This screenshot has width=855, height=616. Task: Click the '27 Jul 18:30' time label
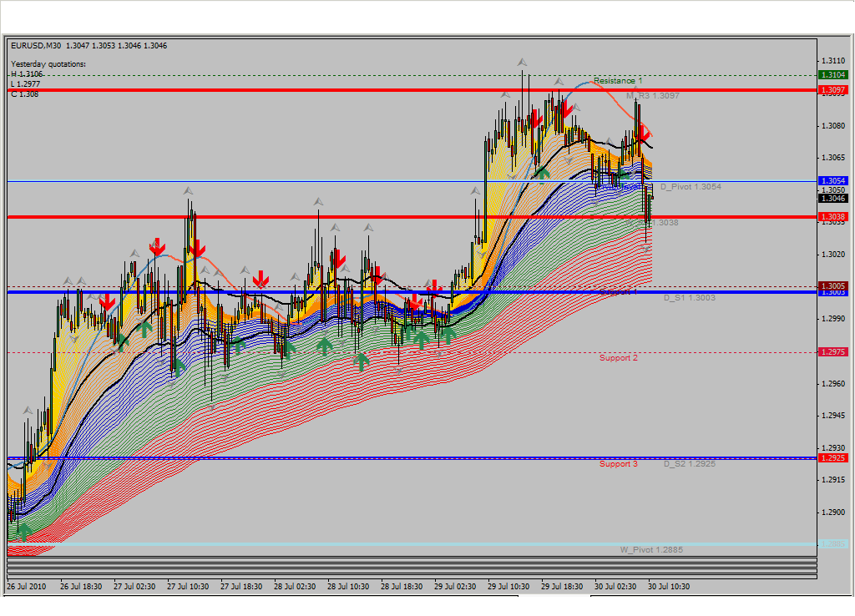[x=241, y=587]
